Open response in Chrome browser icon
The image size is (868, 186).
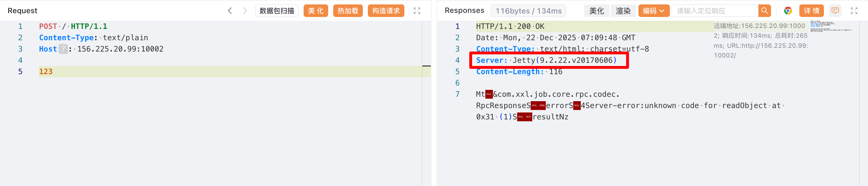[x=787, y=11]
